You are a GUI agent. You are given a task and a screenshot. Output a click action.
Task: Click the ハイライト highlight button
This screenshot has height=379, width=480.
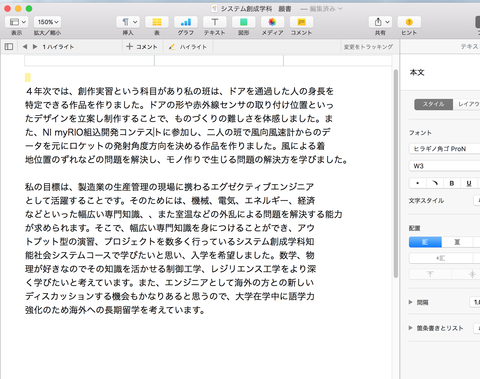(188, 47)
